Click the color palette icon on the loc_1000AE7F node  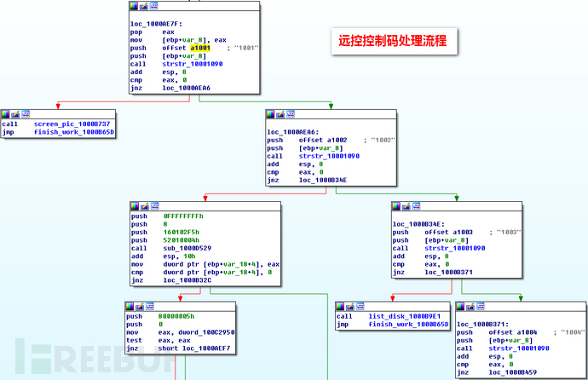(x=135, y=5)
